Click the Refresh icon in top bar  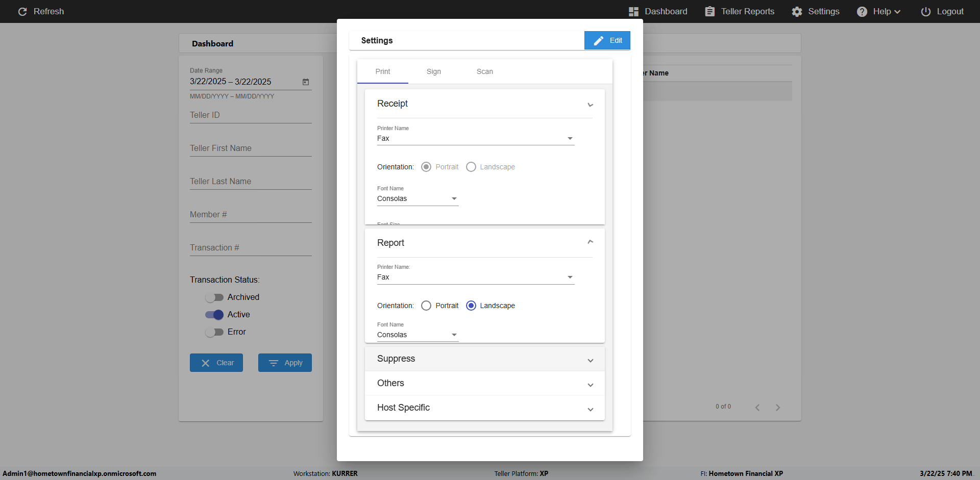[x=22, y=11]
